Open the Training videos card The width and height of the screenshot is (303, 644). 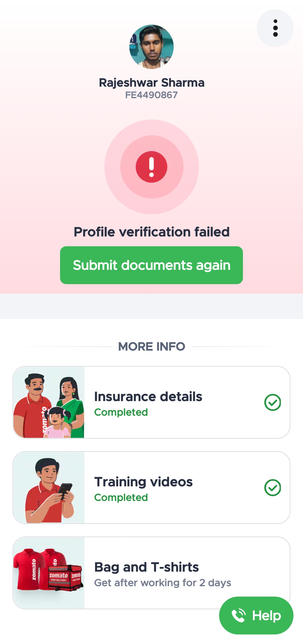pos(174,487)
